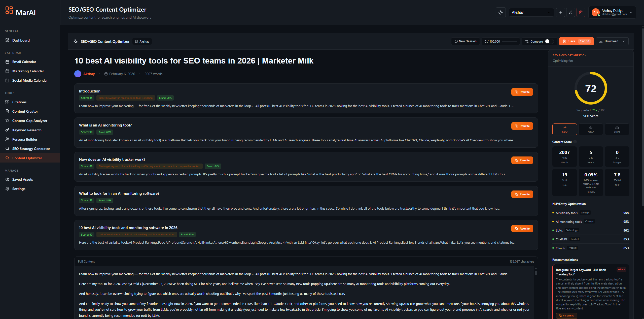This screenshot has height=319, width=644.
Task: Open the Citations tool
Action: tap(19, 102)
